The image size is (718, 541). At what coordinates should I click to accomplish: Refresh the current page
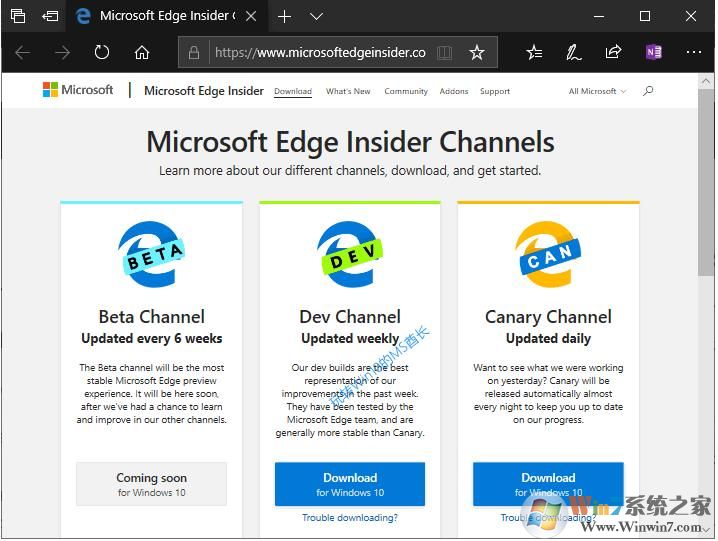pyautogui.click(x=102, y=52)
